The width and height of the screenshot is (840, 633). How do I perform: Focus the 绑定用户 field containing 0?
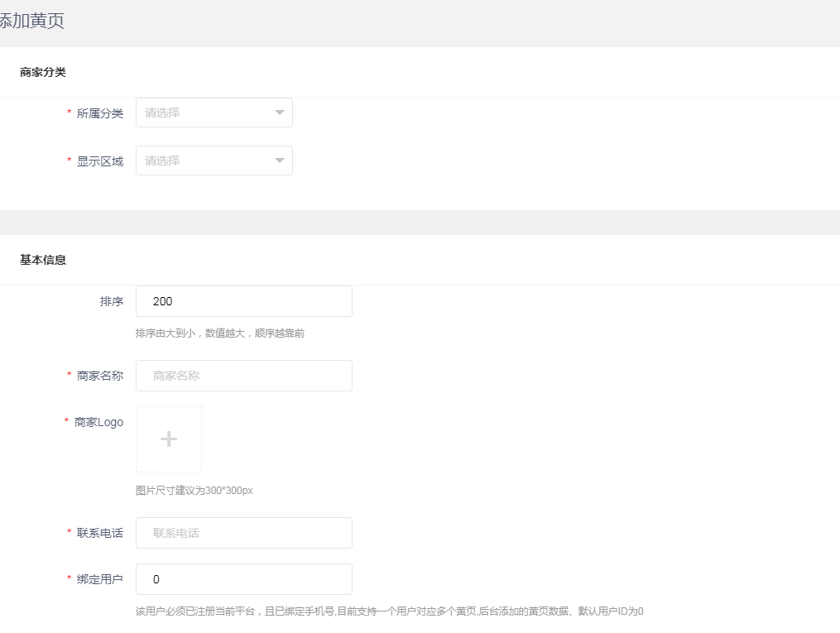(x=243, y=579)
